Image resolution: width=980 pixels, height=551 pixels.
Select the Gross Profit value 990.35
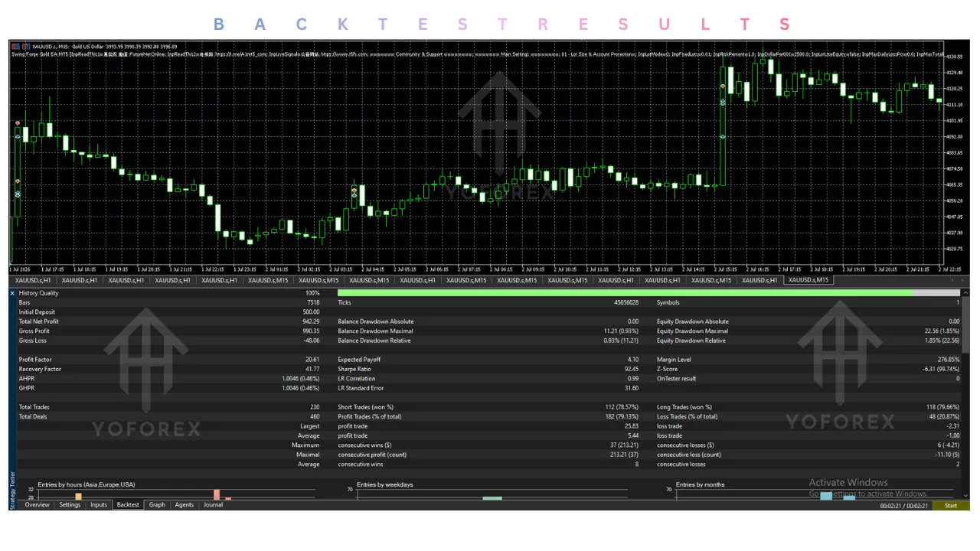click(311, 331)
